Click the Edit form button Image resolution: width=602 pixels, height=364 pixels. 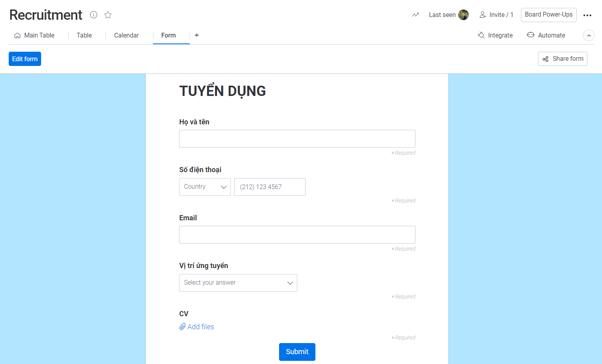point(25,58)
